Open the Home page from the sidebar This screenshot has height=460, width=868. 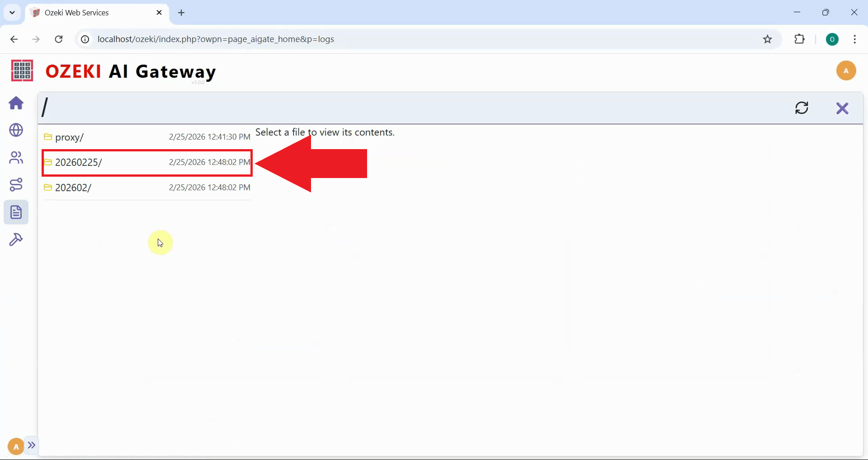16,103
